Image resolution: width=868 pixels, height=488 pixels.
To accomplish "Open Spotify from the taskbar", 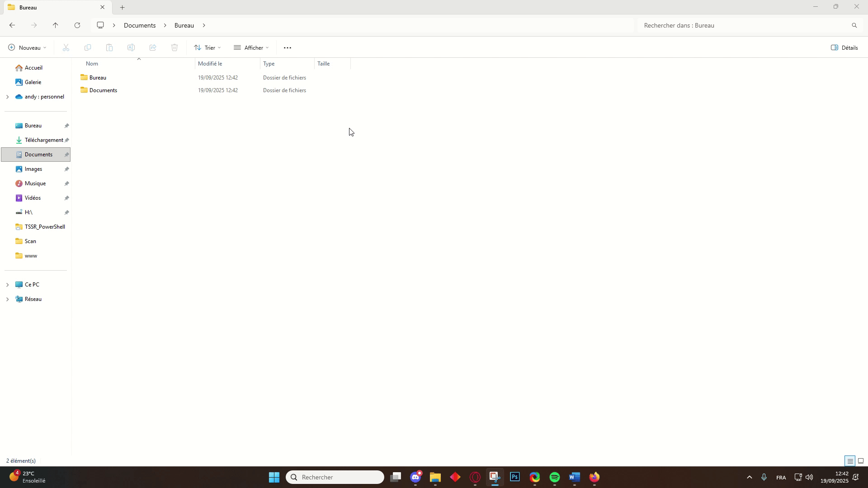I will coord(555,477).
